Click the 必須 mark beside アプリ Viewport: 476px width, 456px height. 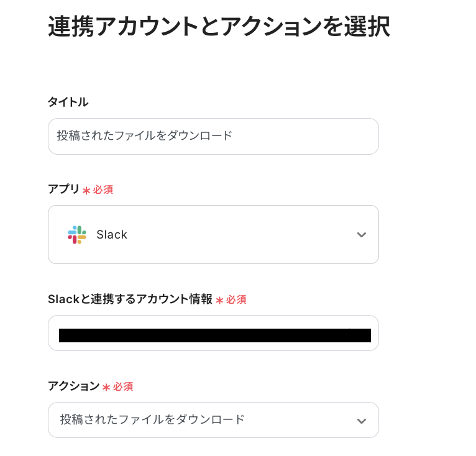(103, 190)
